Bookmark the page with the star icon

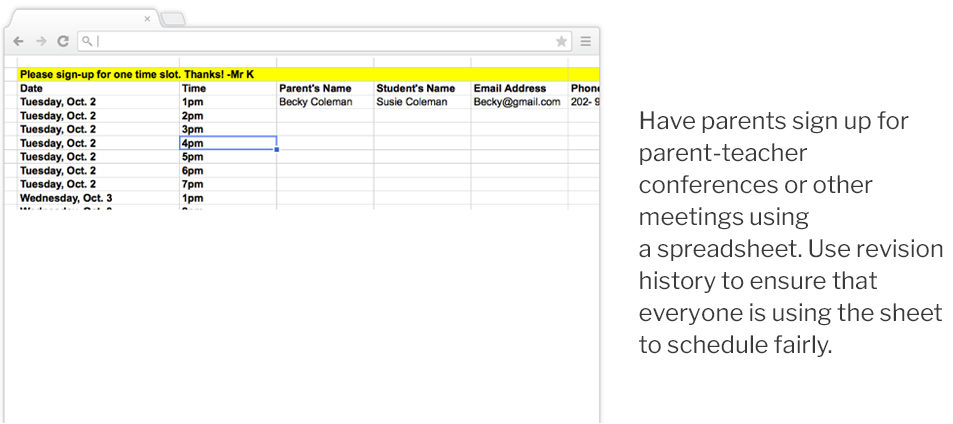pos(561,41)
